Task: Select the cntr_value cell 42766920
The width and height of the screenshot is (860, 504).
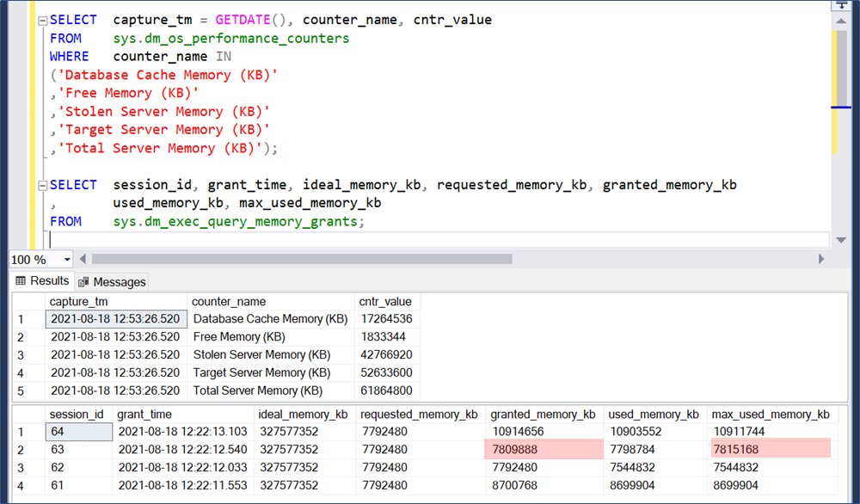Action: (387, 355)
